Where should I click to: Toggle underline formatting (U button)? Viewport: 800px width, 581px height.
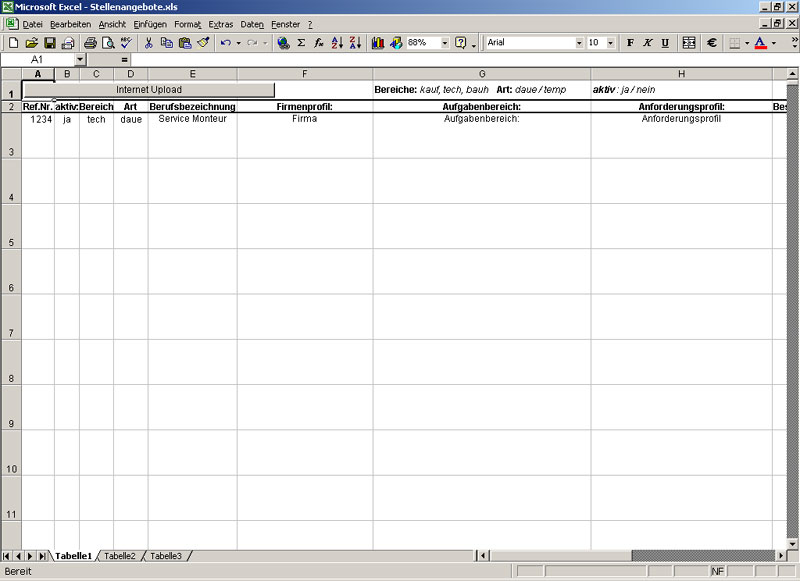coord(664,43)
